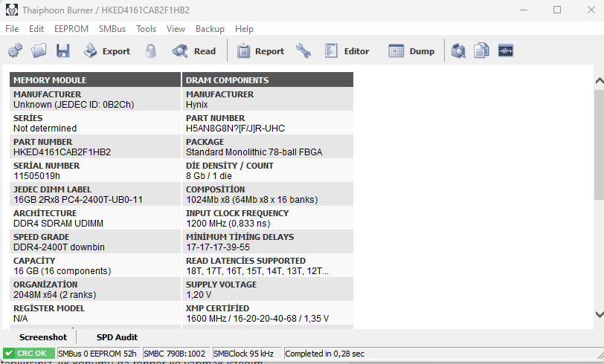This screenshot has height=364, width=604.
Task: Click the wrench tool icon
Action: point(303,51)
